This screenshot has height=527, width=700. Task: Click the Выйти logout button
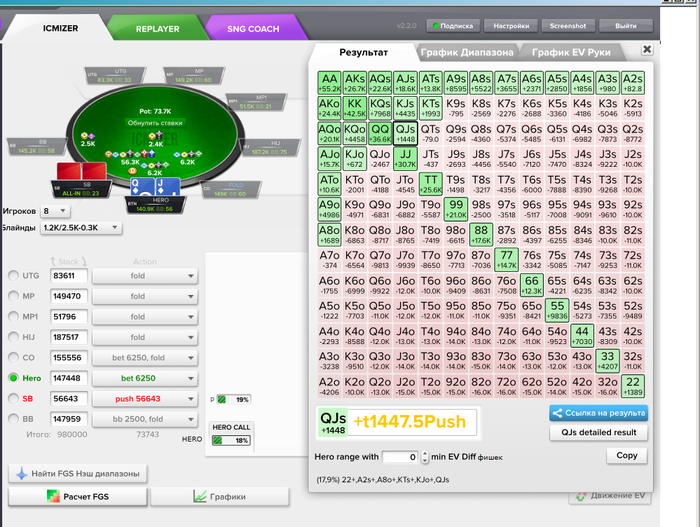(625, 26)
